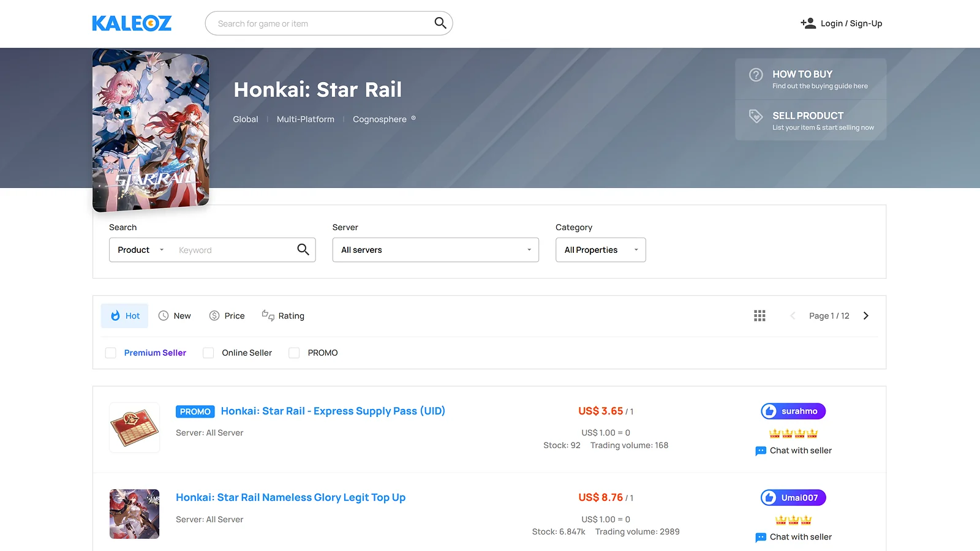Click the flame icon on the Hot tab

coord(115,316)
